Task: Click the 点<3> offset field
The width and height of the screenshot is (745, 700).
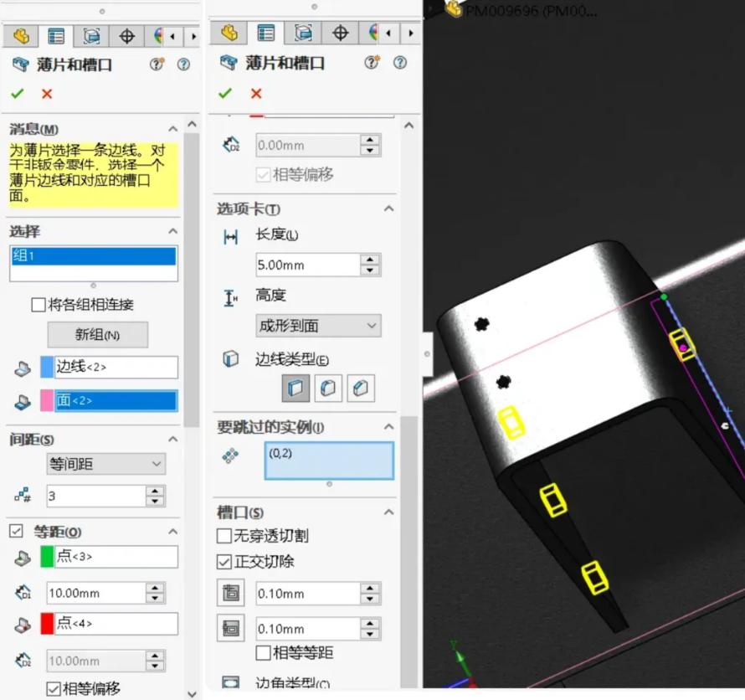Action: click(x=116, y=557)
